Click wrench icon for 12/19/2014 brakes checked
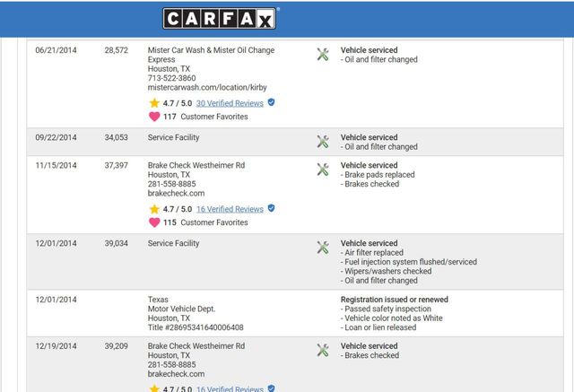 click(x=323, y=350)
